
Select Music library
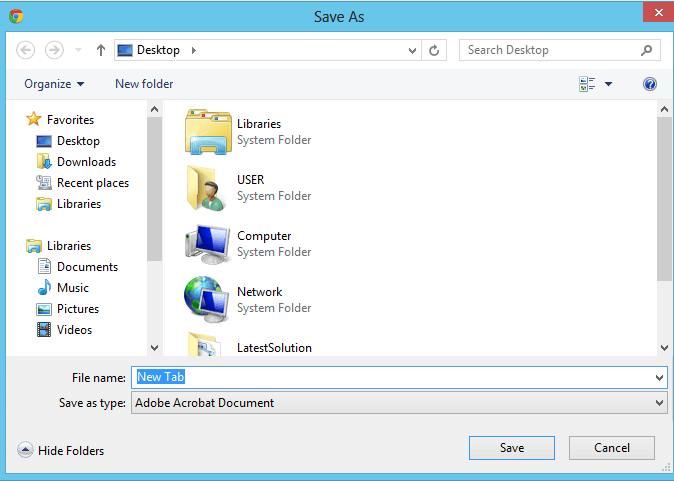pyautogui.click(x=73, y=288)
